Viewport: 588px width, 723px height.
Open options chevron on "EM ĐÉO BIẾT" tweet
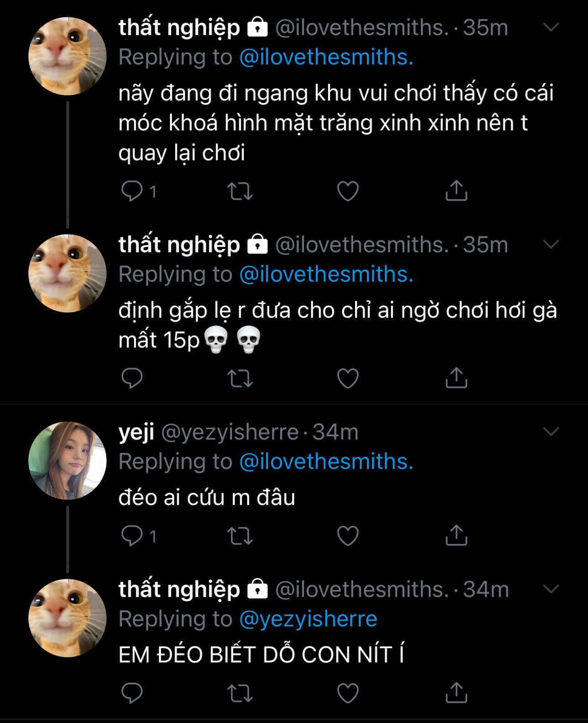tap(552, 589)
